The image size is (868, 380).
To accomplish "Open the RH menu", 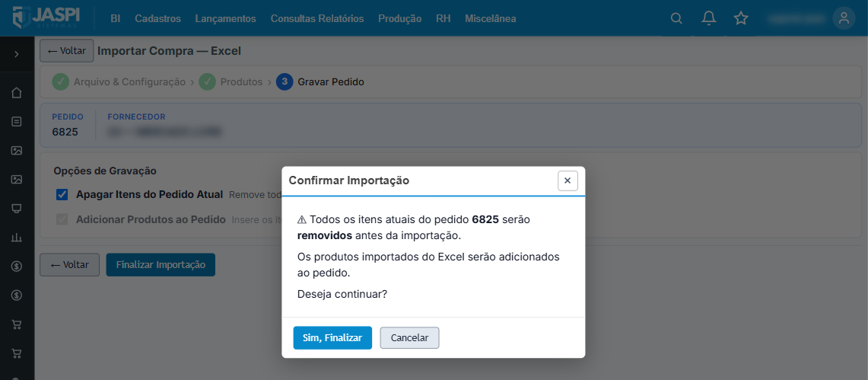I will point(443,18).
